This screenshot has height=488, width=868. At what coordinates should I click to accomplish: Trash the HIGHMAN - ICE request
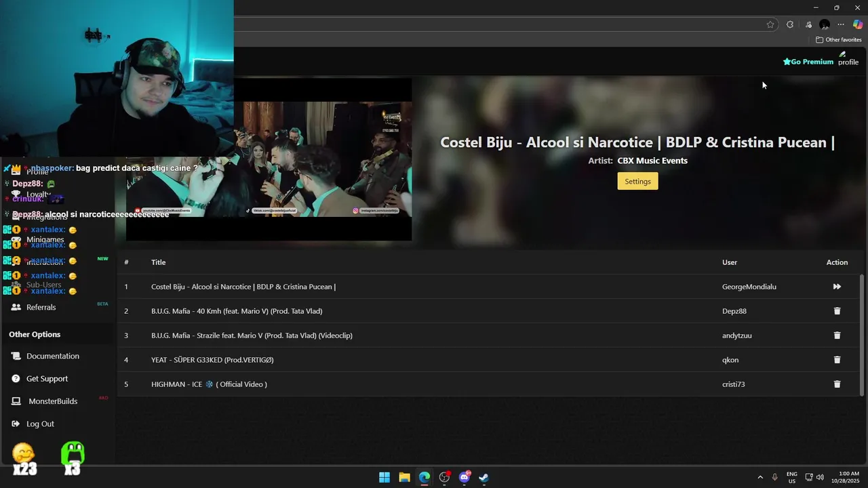pyautogui.click(x=837, y=384)
